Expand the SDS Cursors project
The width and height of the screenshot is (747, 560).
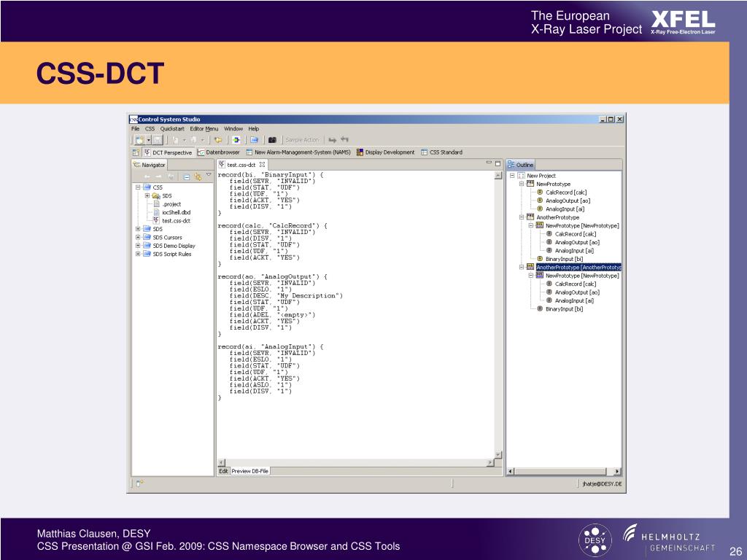click(138, 237)
